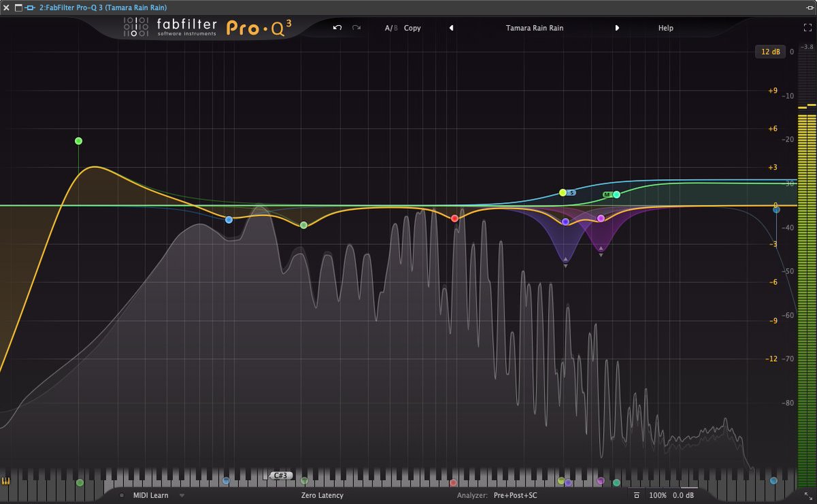Click the 12 dB display range button

coord(770,51)
